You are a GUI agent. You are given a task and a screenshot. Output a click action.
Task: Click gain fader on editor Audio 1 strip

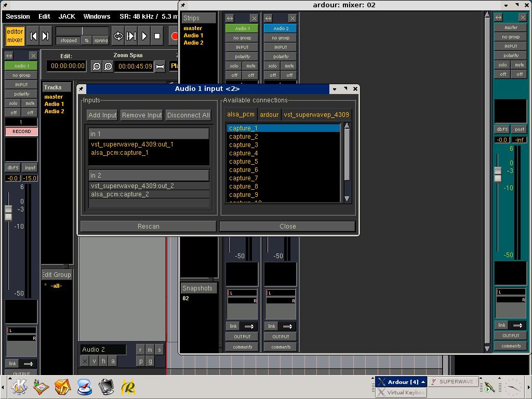[8, 213]
